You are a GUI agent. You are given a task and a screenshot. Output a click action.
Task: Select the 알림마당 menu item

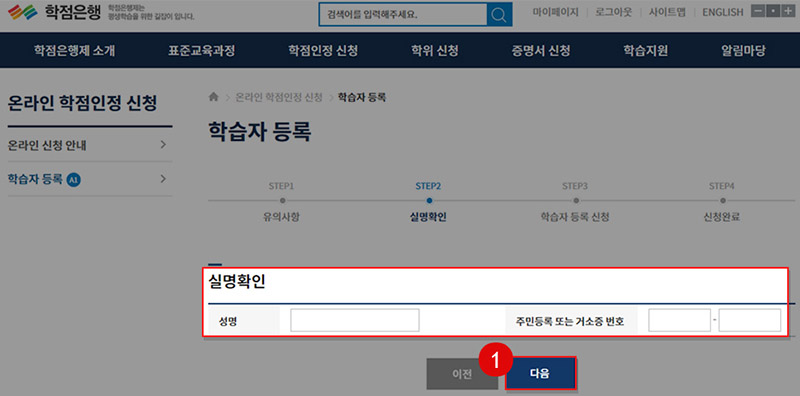point(743,51)
